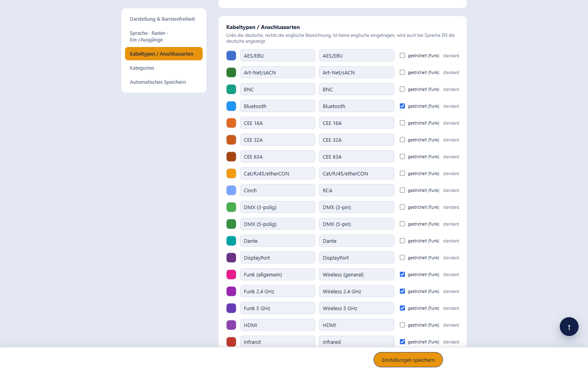Go to Sprache · Raster · Ein-/Ausgänge
Screen dimensions: 588x372
coord(164,36)
